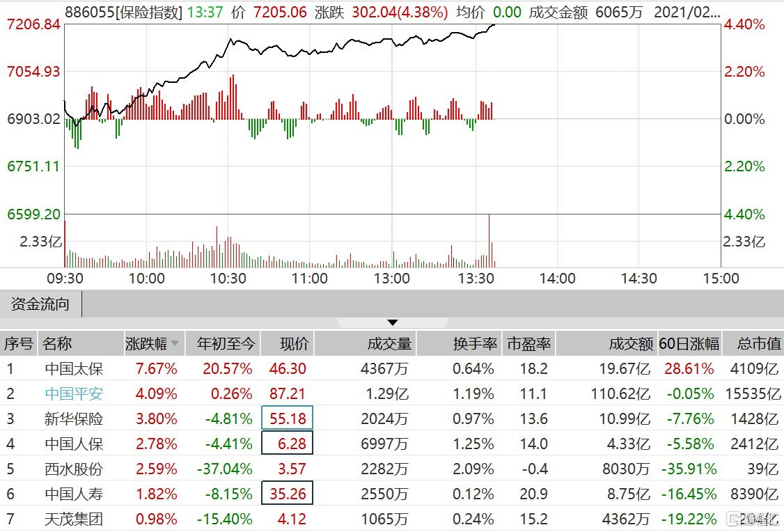
Task: Click the 2.09% turnover rate cell
Action: click(x=473, y=469)
